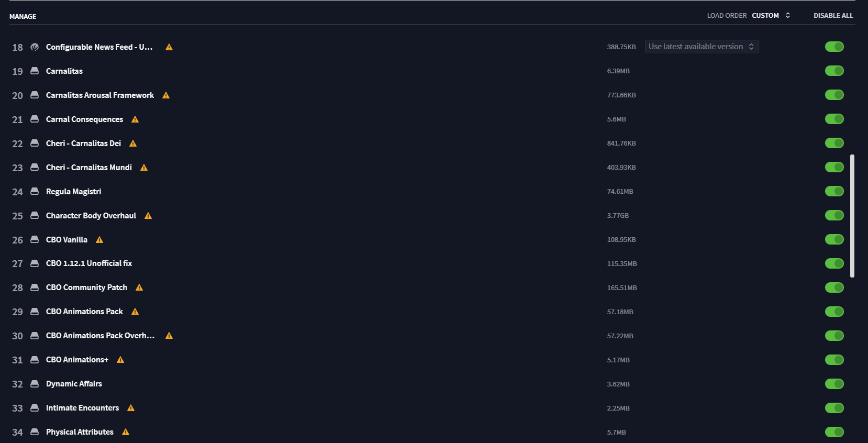This screenshot has width=868, height=443.
Task: Click the warning triangle beside CBO Vanilla
Action: click(x=99, y=240)
